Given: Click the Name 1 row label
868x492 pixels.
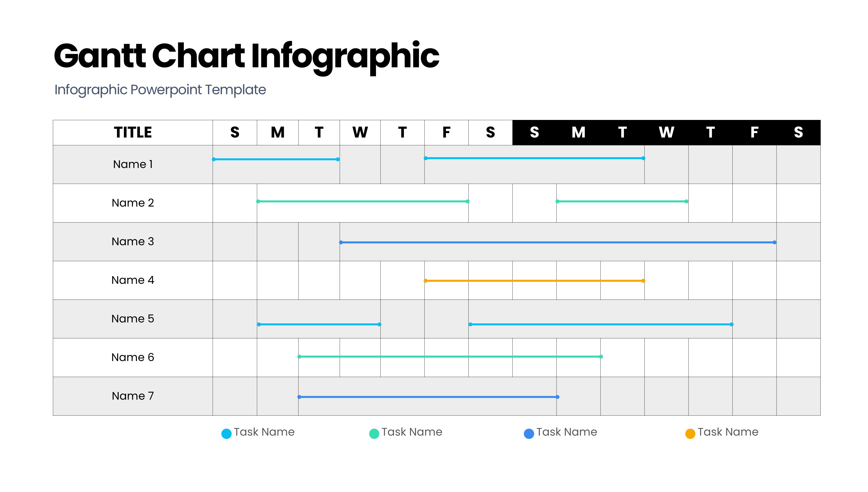Looking at the screenshot, I should [133, 165].
